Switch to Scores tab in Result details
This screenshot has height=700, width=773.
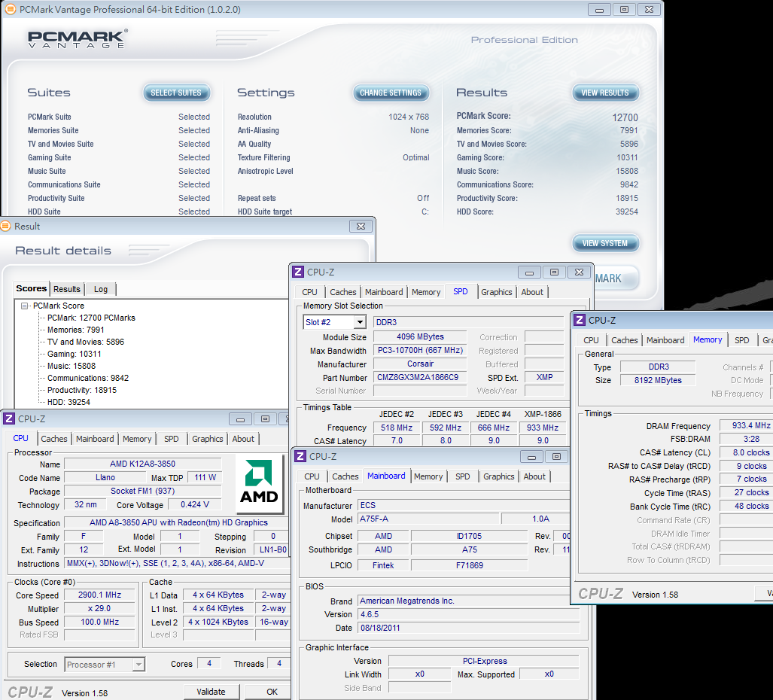tap(32, 288)
